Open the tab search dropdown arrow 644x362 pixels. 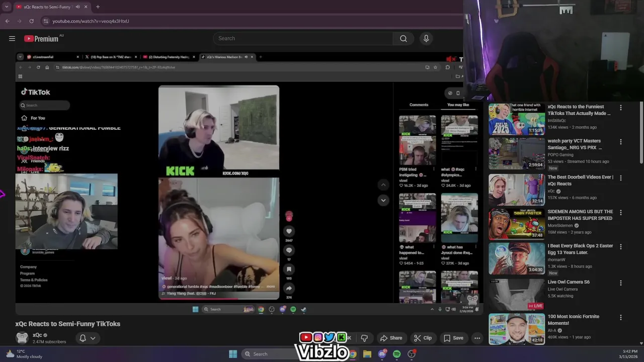tap(7, 7)
